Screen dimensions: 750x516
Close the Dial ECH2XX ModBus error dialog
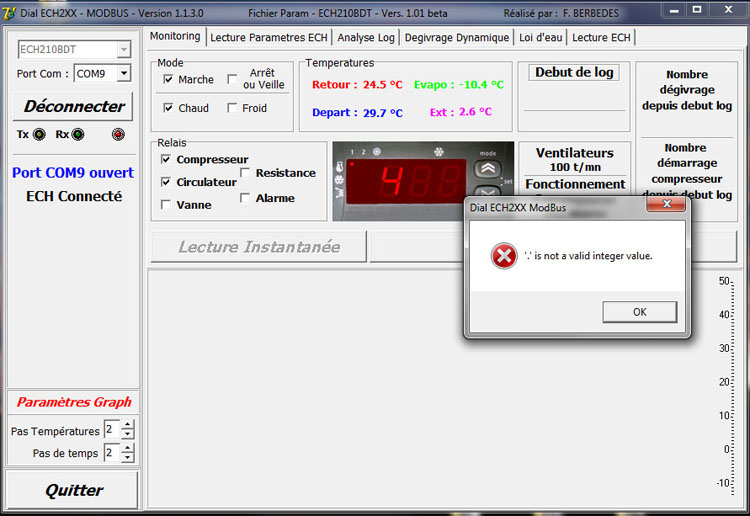point(665,205)
